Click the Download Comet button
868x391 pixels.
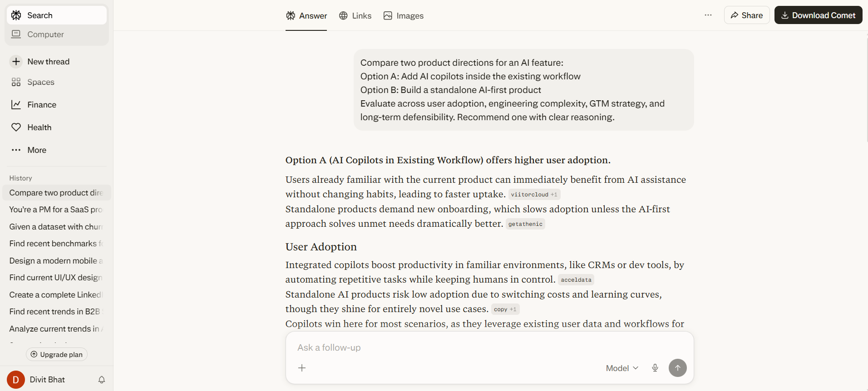click(x=818, y=15)
